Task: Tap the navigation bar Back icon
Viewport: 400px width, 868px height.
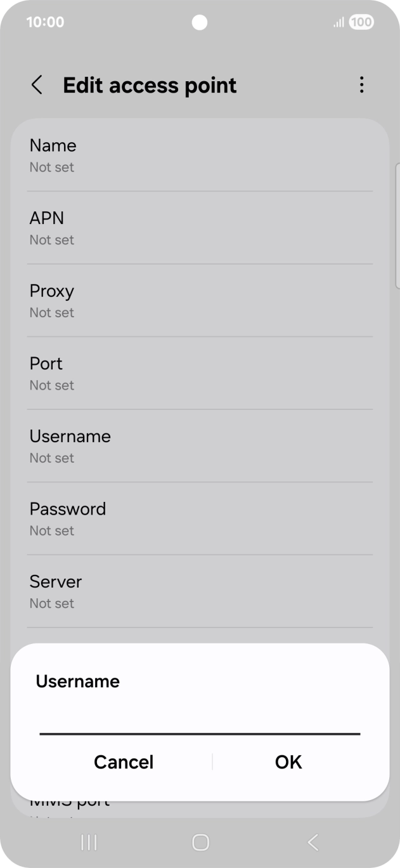Action: click(x=312, y=843)
